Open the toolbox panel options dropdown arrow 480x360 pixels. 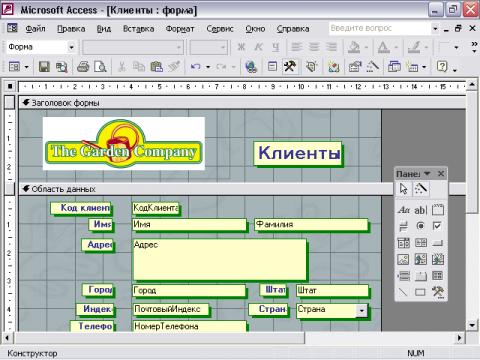click(x=427, y=174)
